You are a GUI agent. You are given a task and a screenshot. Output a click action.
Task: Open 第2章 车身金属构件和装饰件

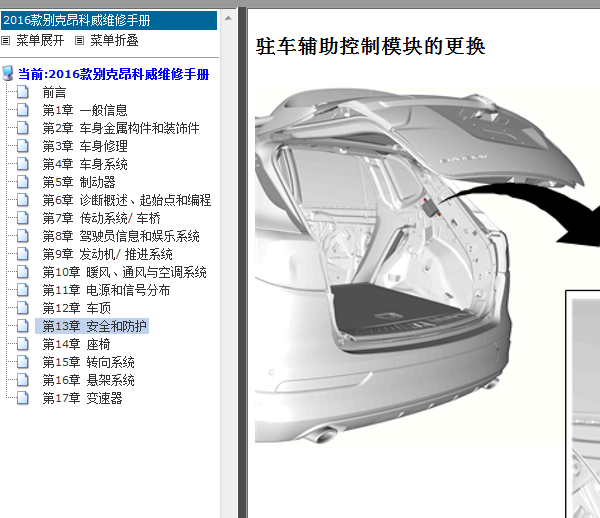click(x=121, y=128)
